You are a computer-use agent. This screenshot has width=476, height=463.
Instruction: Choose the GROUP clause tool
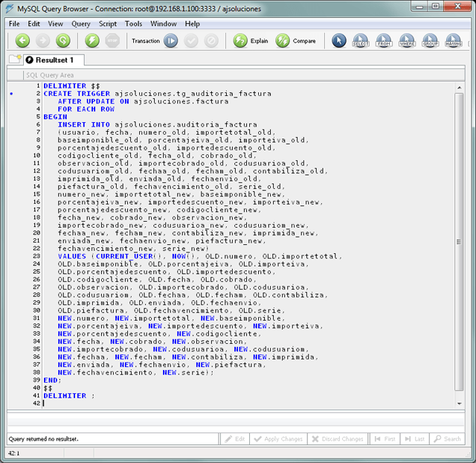[x=430, y=41]
